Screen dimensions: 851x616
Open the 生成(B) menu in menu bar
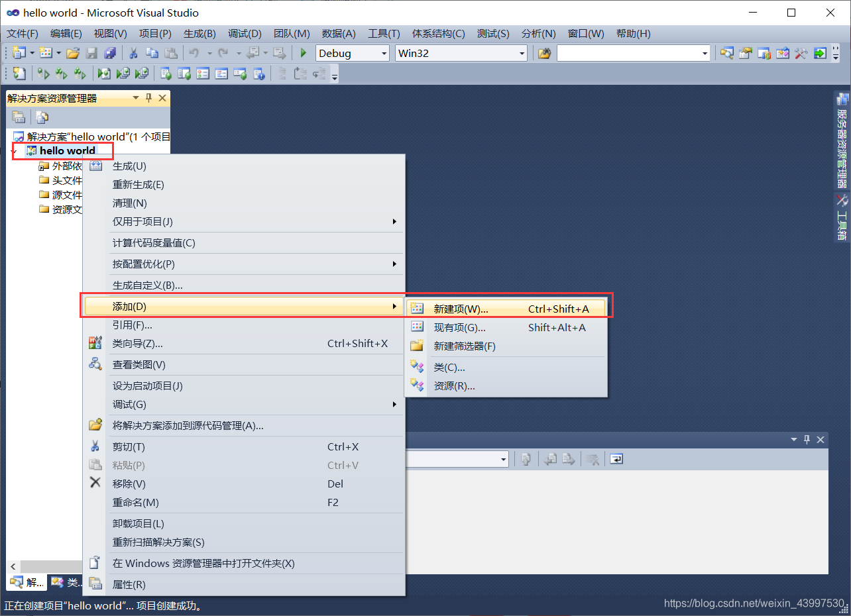[199, 34]
